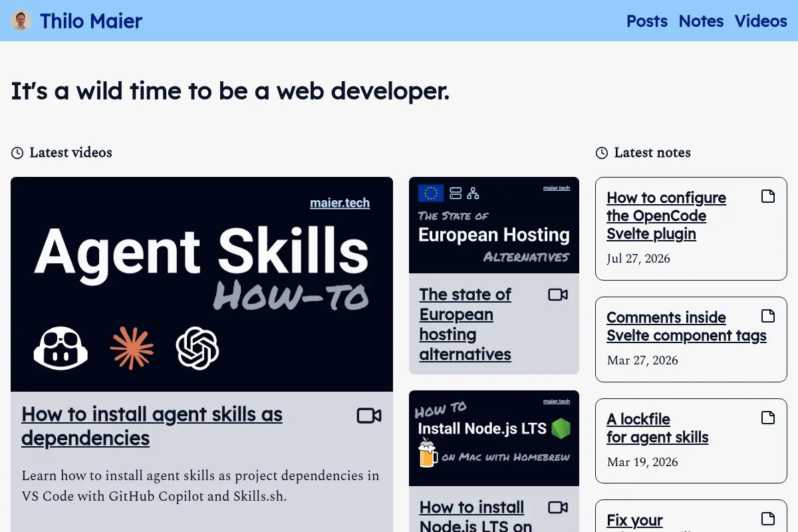
Task: Click video camera icon on European hosting card
Action: tap(558, 294)
